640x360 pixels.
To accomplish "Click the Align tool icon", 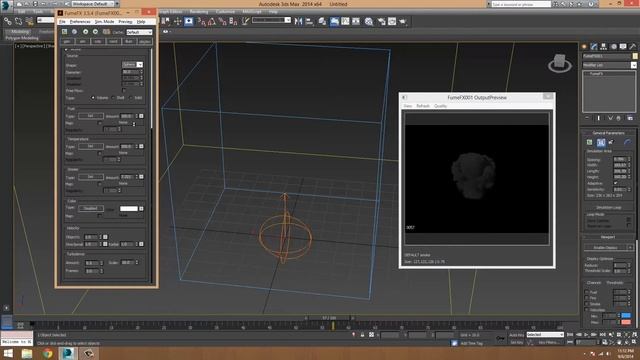I will click(x=309, y=21).
